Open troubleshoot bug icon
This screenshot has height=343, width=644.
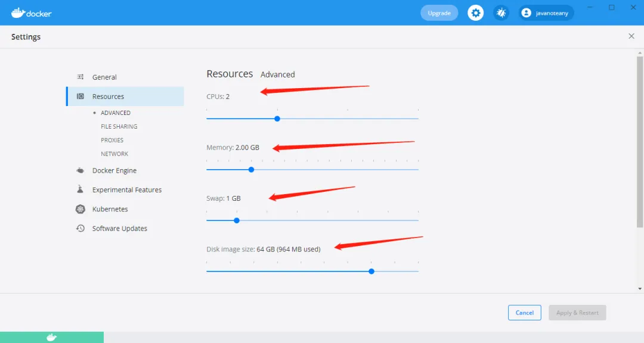coord(501,13)
